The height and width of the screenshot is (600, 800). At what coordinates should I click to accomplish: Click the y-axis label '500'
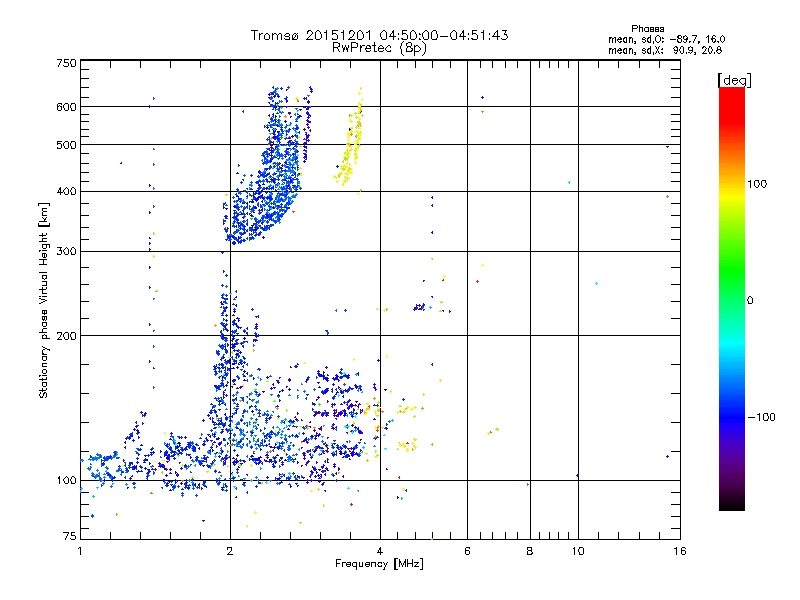point(66,145)
